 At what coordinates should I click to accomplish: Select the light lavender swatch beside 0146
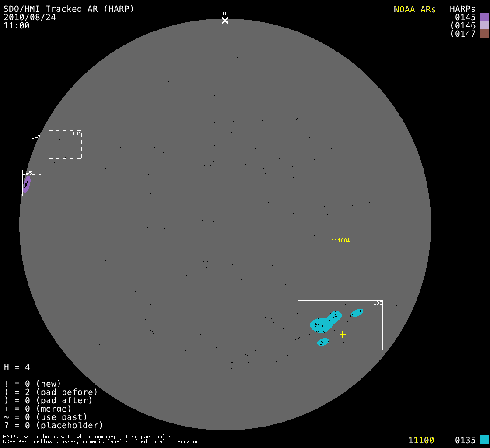tap(484, 25)
